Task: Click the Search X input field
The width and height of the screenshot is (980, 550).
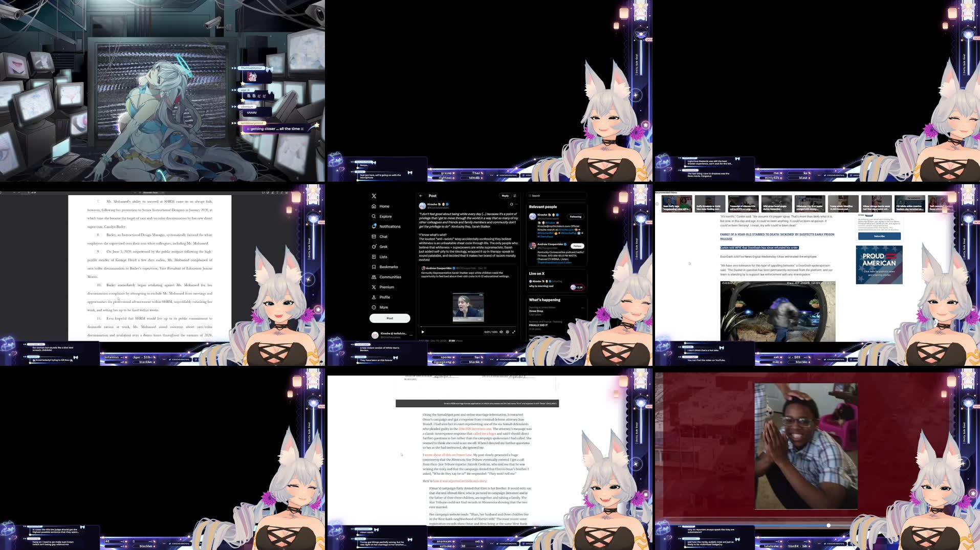Action: click(x=558, y=196)
